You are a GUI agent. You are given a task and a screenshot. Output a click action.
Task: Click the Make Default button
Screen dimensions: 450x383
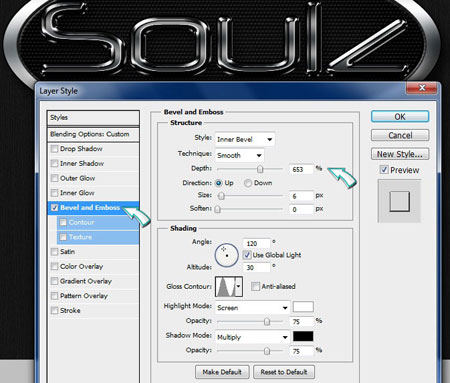(222, 372)
